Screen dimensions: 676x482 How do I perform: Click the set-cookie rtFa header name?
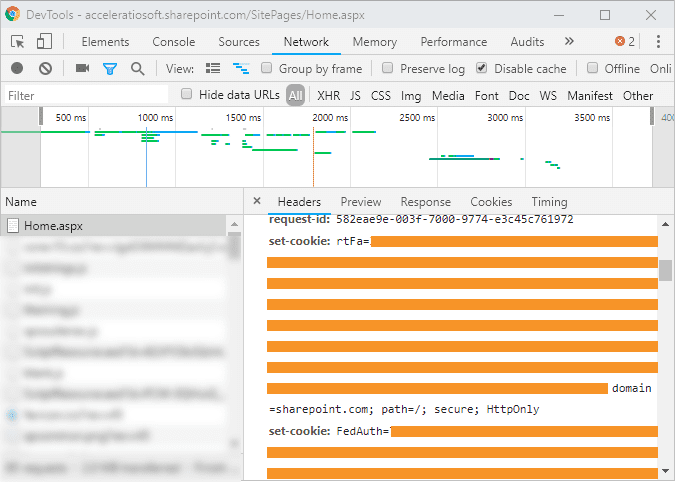click(299, 241)
